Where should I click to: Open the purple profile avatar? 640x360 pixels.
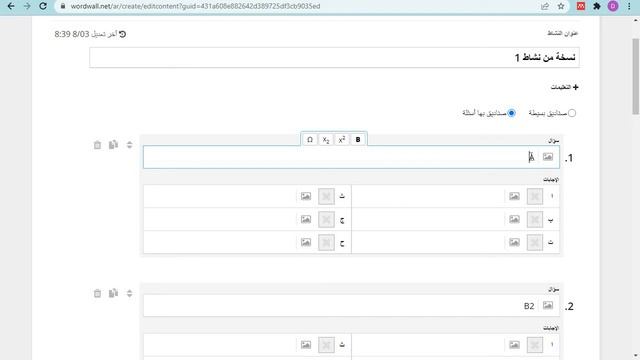[613, 6]
